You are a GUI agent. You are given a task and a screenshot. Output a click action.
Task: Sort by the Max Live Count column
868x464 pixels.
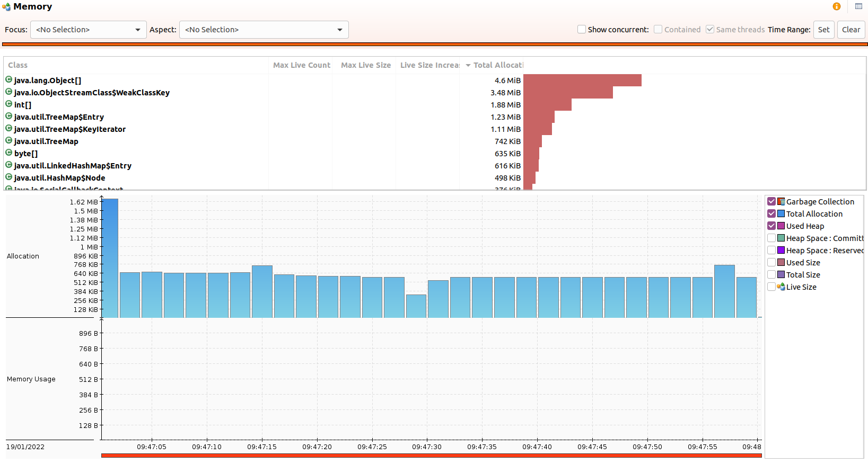pyautogui.click(x=302, y=65)
